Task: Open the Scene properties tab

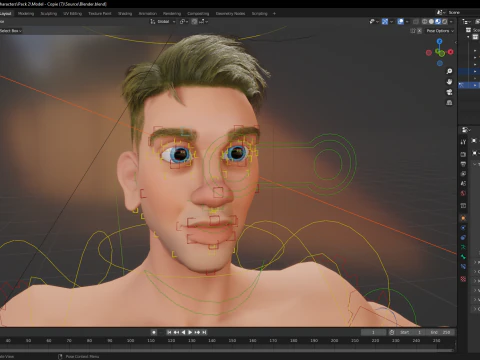Action: tap(463, 184)
